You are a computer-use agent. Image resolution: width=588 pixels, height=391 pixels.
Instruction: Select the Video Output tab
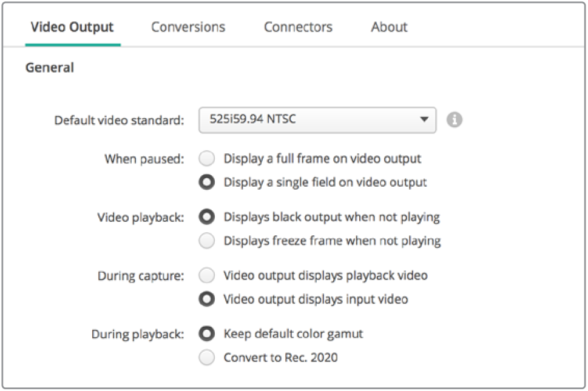click(72, 27)
